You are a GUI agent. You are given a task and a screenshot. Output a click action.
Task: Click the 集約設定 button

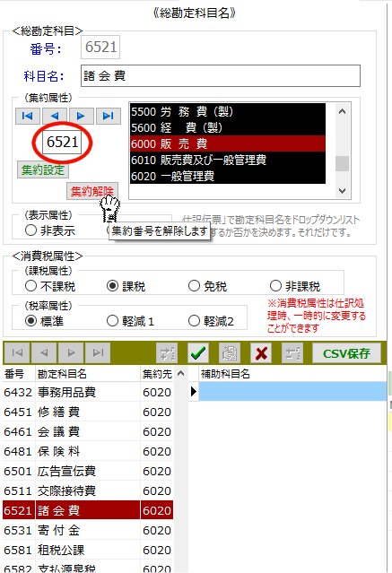43,169
